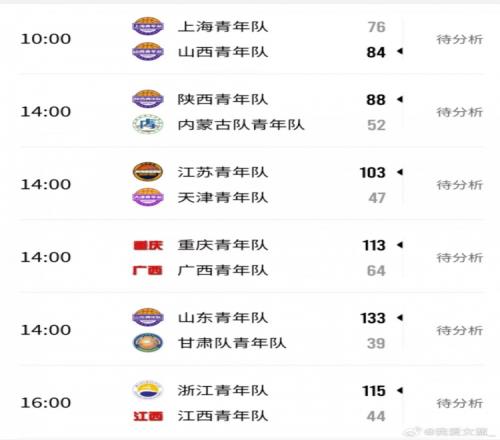Click the 上海青年队 team logo

pyautogui.click(x=148, y=26)
